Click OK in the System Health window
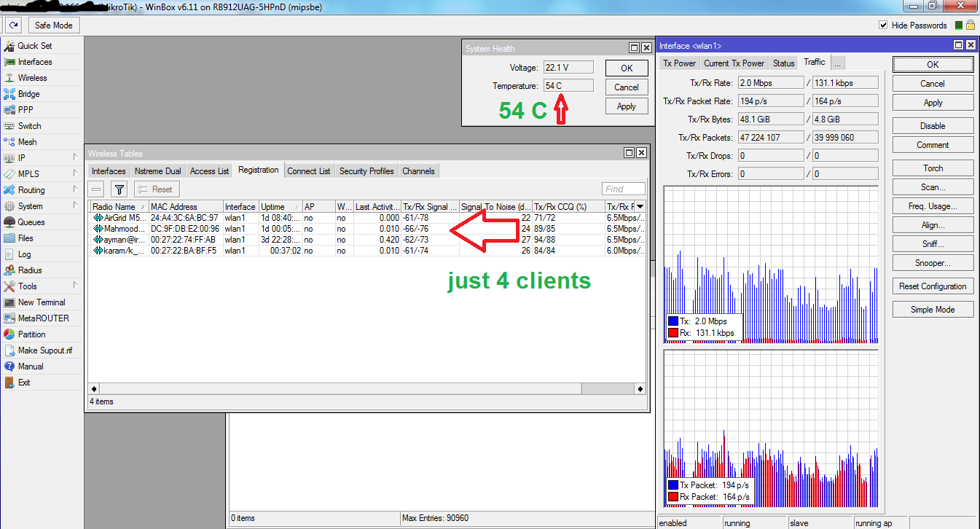Screen dimensions: 980x529 627,68
